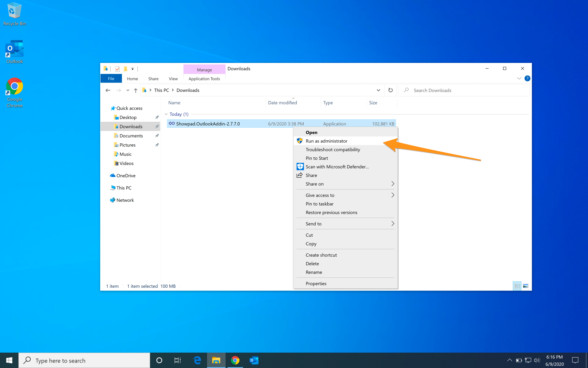Choose Run as administrator
Screen dimensions: 588x368
[345, 141]
